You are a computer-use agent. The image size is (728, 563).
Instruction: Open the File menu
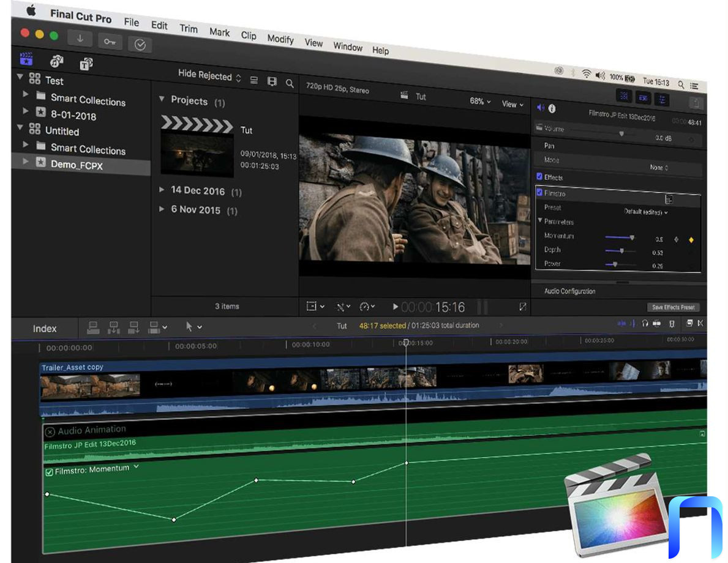[x=132, y=22]
